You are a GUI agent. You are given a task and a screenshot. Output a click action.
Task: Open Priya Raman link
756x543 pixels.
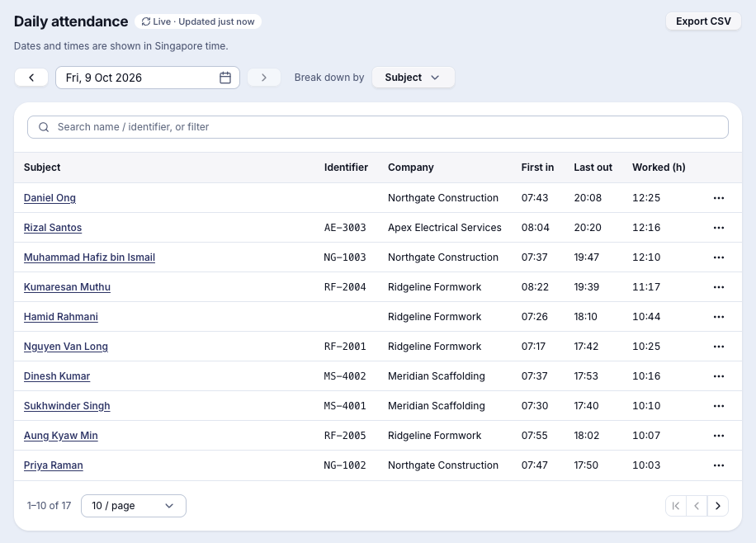(x=53, y=465)
